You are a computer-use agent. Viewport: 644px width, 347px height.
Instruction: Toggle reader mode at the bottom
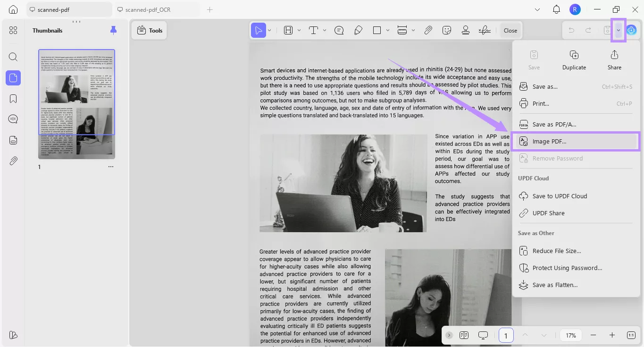(x=483, y=335)
